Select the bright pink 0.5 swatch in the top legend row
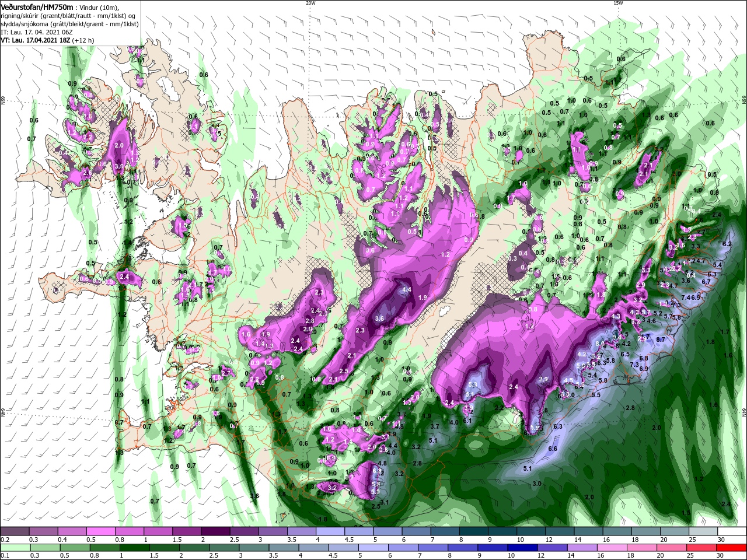This screenshot has height=560, width=747. [x=101, y=531]
